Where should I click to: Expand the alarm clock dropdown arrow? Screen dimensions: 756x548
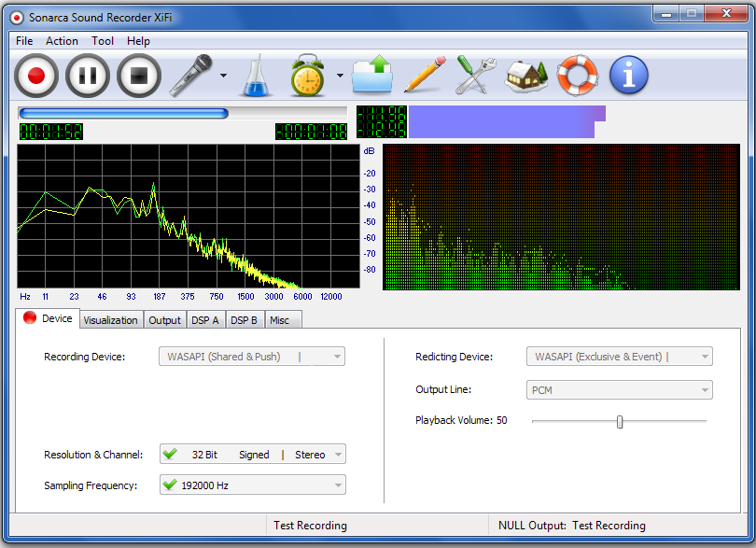pyautogui.click(x=340, y=76)
